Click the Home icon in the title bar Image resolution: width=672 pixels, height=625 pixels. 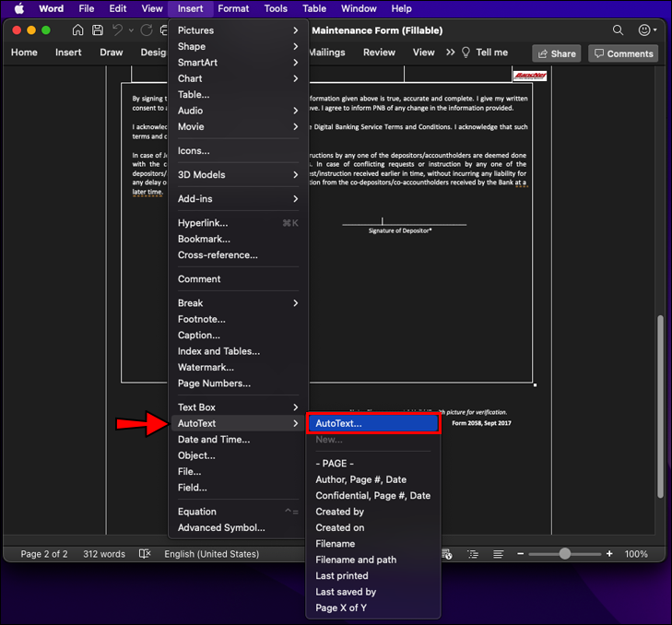coord(77,30)
